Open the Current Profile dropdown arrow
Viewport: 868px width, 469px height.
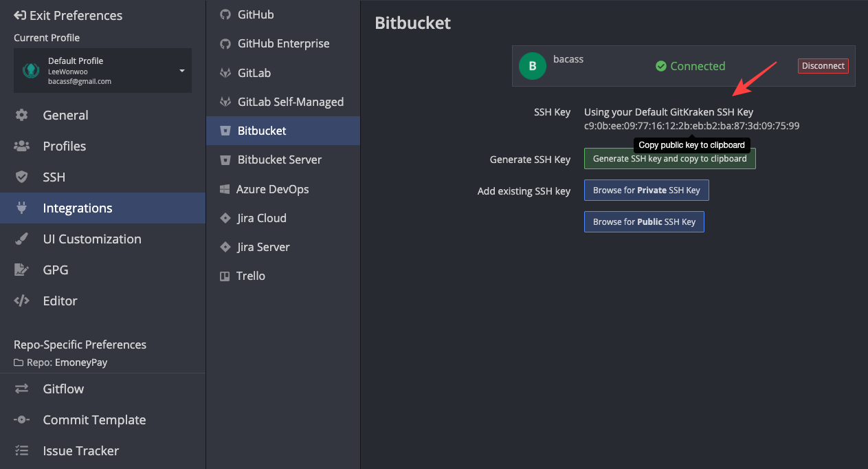coord(182,71)
